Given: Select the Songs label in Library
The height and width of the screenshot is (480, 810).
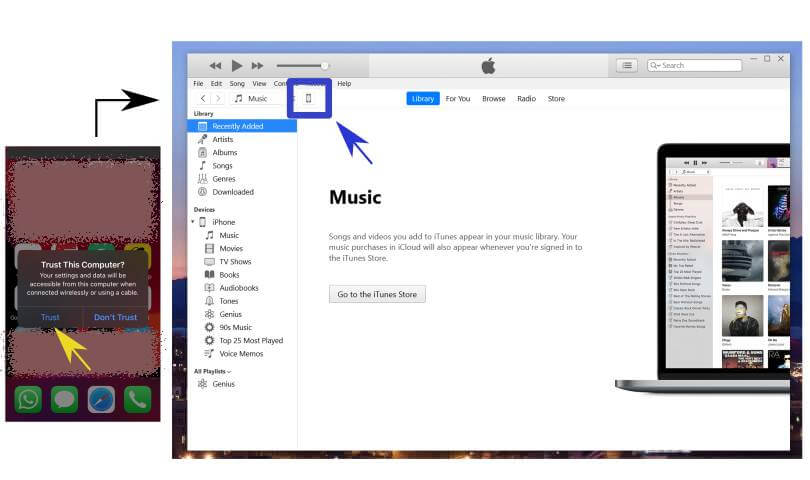Looking at the screenshot, I should pyautogui.click(x=222, y=165).
